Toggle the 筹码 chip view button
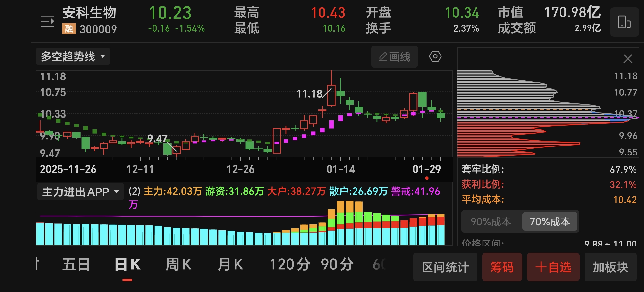 click(502, 267)
